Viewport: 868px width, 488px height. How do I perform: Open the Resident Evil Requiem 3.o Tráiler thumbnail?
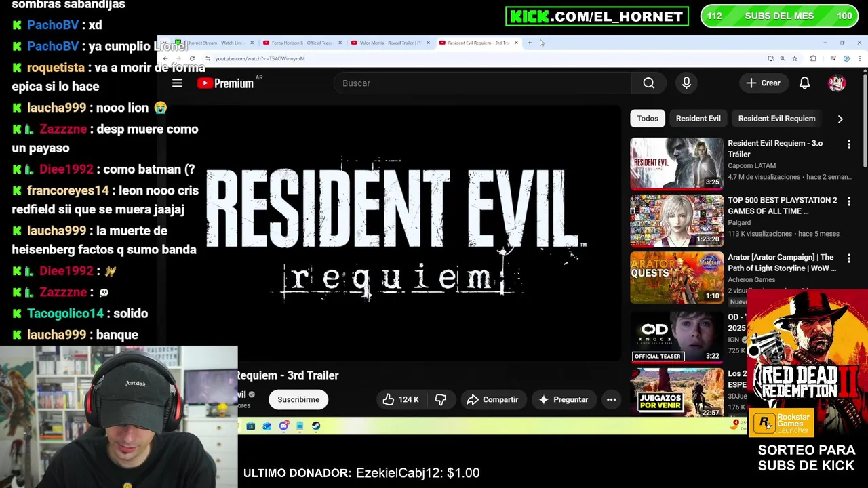(677, 163)
